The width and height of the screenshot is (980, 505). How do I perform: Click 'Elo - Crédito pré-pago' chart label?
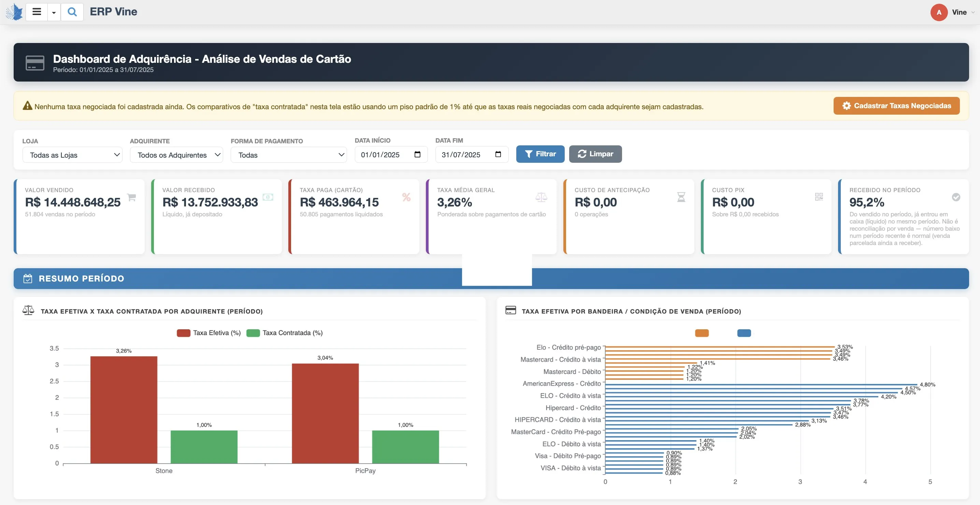(x=569, y=347)
